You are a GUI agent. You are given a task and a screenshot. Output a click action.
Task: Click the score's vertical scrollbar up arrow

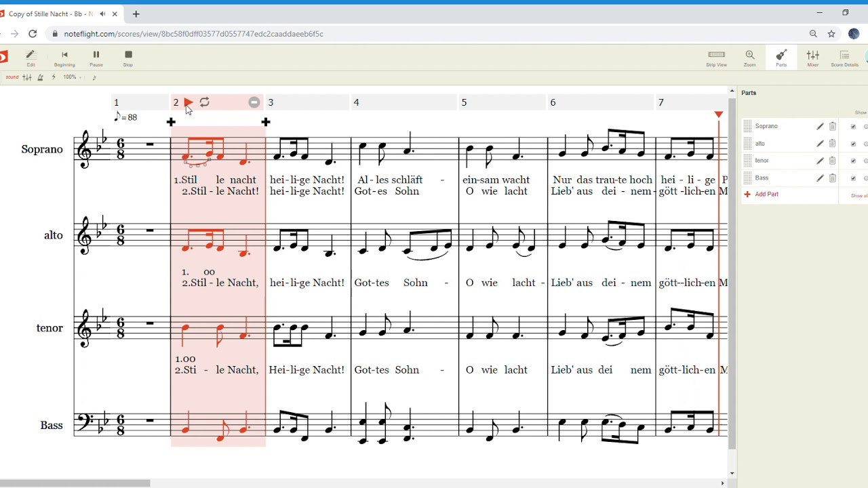pyautogui.click(x=732, y=91)
